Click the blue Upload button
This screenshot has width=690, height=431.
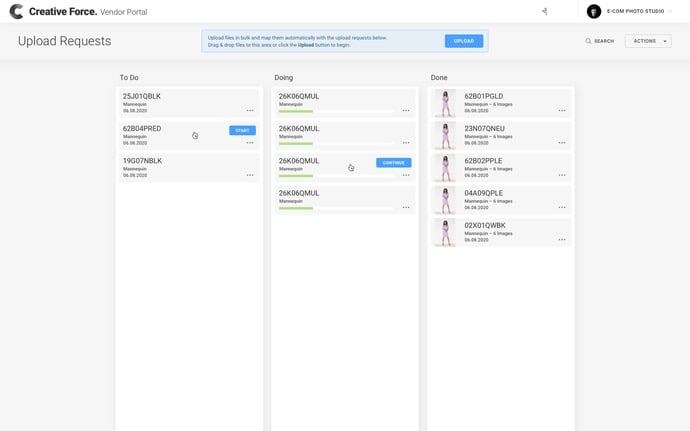click(x=464, y=41)
